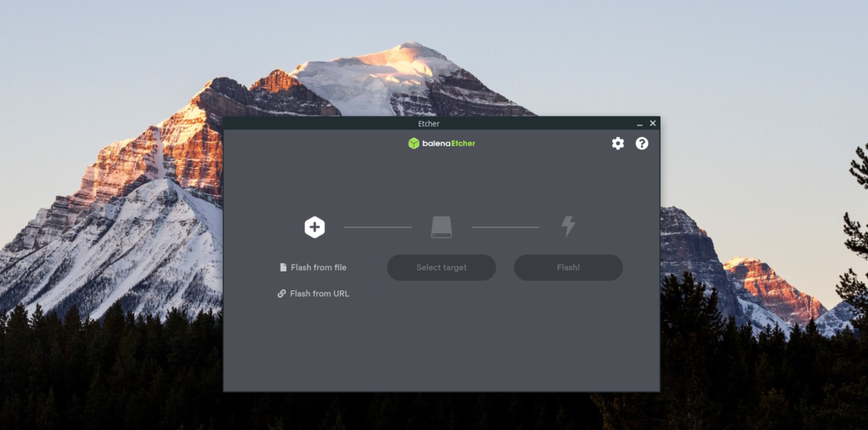The height and width of the screenshot is (430, 868).
Task: Open the Etcher settings gear
Action: tap(617, 143)
